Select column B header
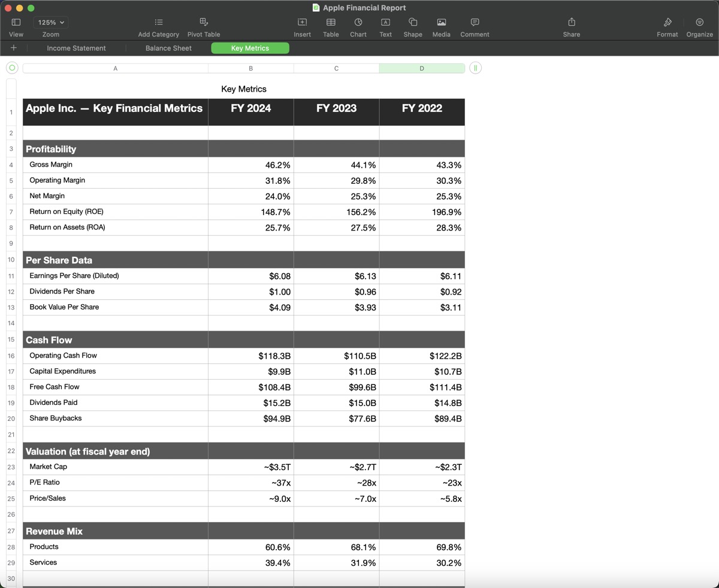The height and width of the screenshot is (588, 719). click(251, 68)
